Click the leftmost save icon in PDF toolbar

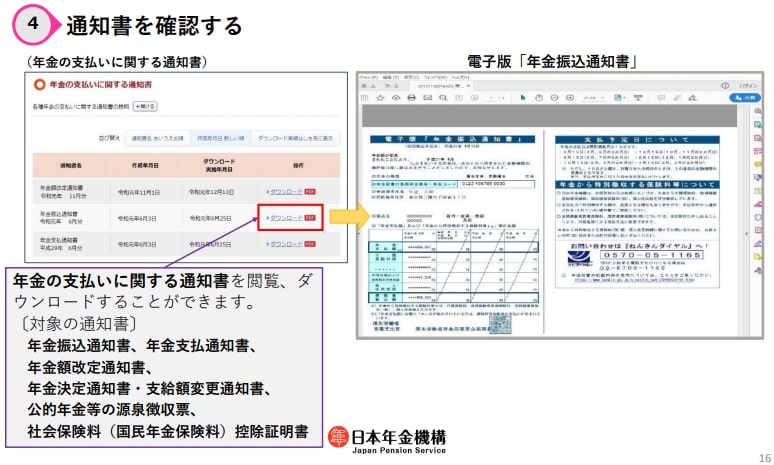click(x=365, y=98)
